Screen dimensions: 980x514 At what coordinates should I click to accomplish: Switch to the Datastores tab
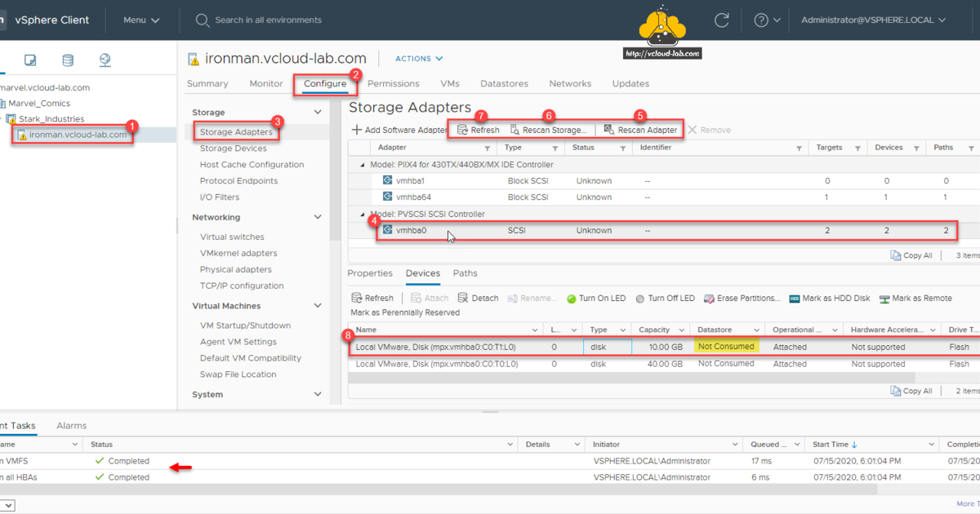click(504, 83)
